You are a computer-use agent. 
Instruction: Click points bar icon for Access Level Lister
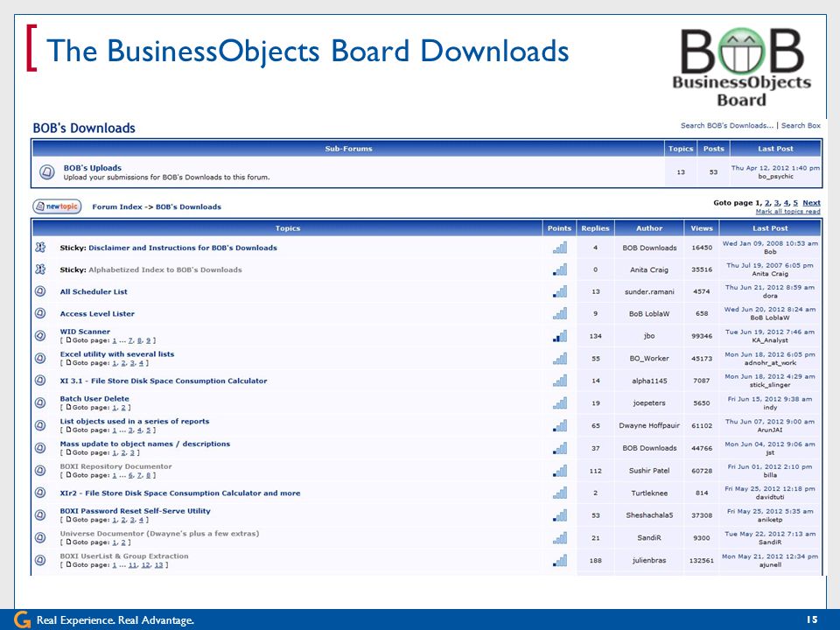click(x=560, y=313)
